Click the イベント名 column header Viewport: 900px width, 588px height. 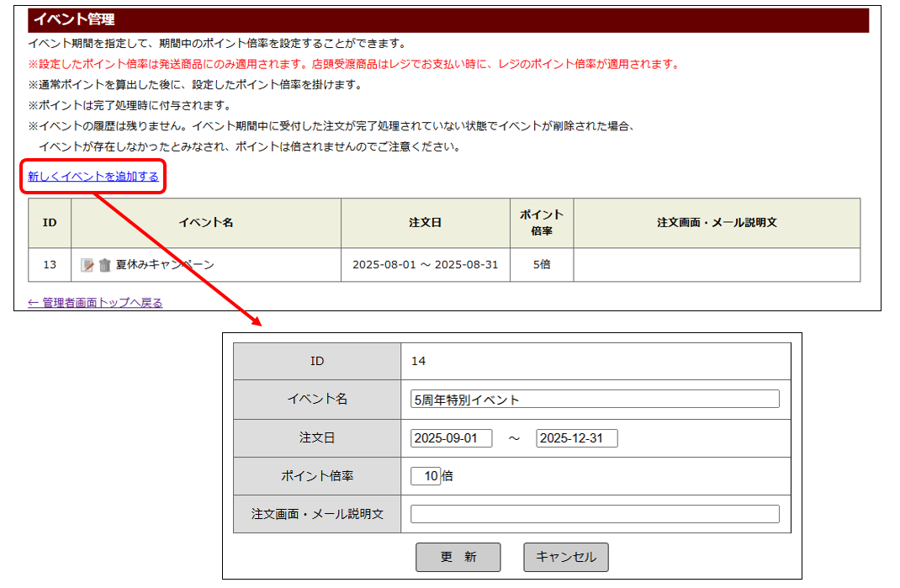206,223
